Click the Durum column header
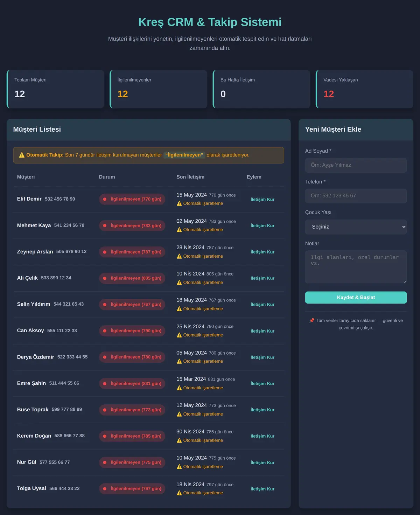Image resolution: width=420 pixels, height=515 pixels. click(107, 177)
